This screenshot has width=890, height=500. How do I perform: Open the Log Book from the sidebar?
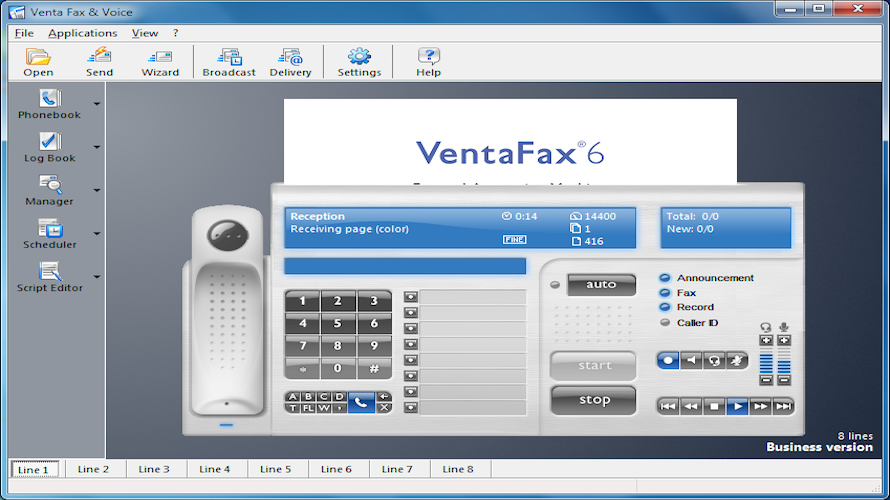tap(49, 148)
